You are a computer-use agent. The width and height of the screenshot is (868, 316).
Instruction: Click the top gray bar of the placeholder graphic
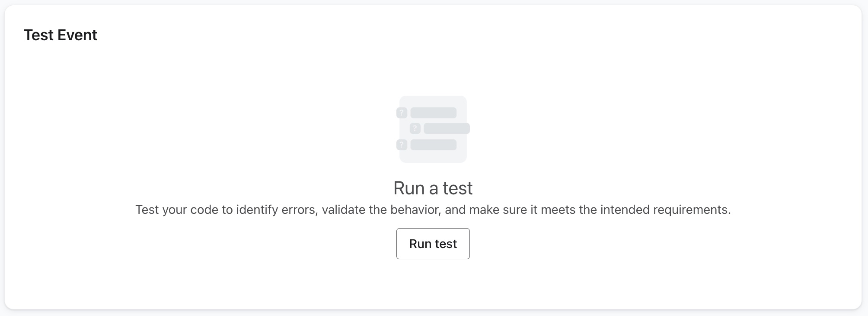[434, 113]
